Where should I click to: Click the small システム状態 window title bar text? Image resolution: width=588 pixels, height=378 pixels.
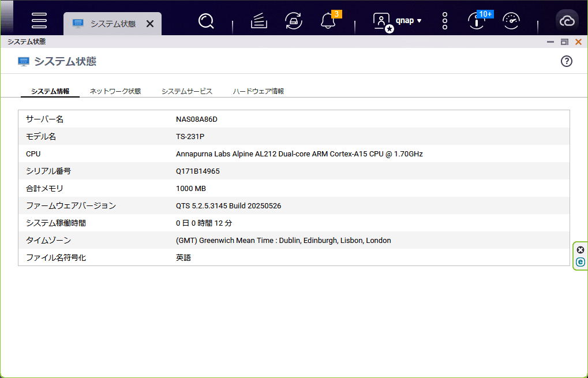coord(26,42)
